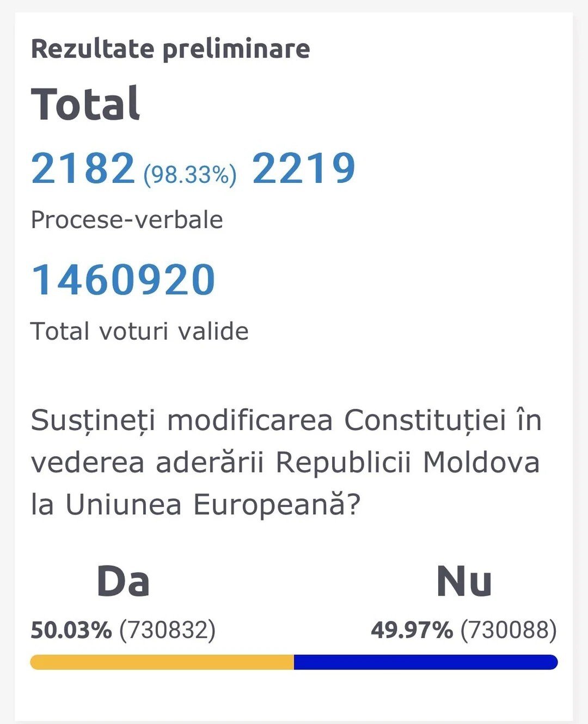Image resolution: width=588 pixels, height=724 pixels.
Task: Click the 50.03% Da percentage
Action: pyautogui.click(x=71, y=630)
